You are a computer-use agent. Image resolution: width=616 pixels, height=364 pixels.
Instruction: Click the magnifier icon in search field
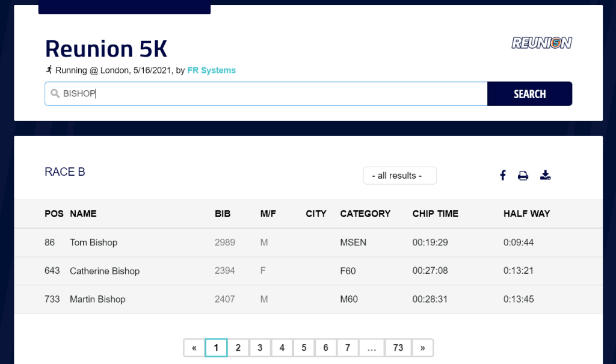55,94
